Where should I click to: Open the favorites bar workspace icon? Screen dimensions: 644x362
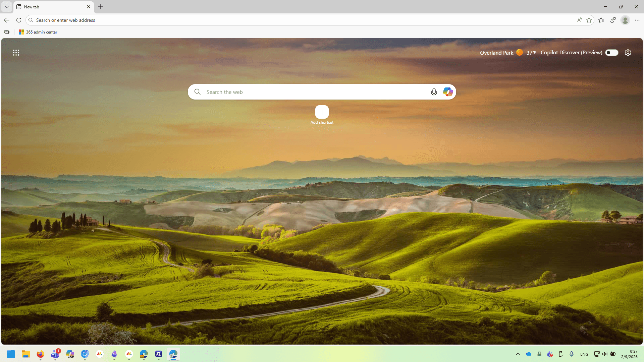tap(7, 32)
